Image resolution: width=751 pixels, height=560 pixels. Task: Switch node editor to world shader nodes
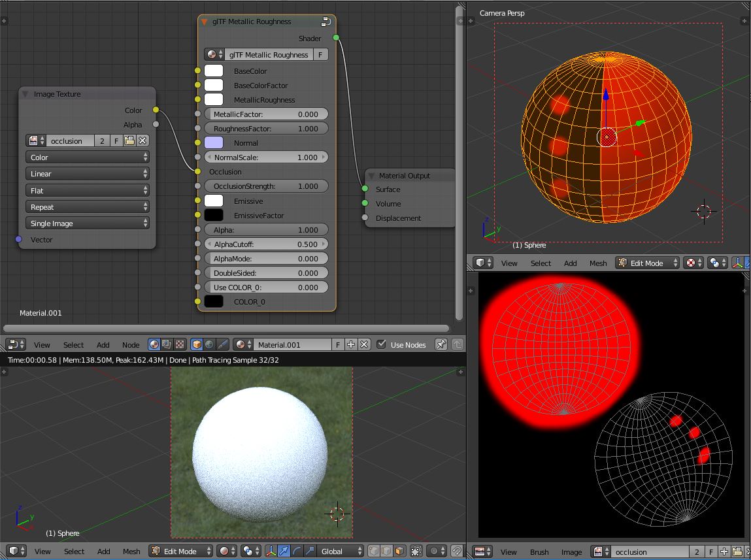click(x=209, y=344)
